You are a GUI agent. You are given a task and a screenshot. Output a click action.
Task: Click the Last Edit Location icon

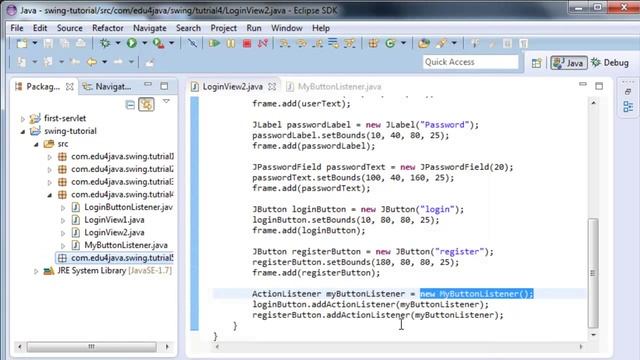75,62
